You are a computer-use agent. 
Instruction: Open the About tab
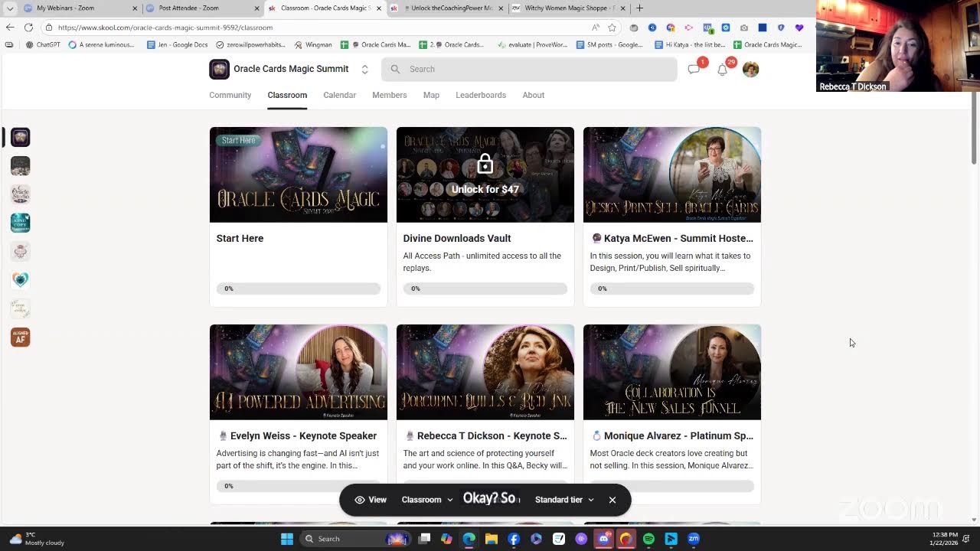coord(533,95)
